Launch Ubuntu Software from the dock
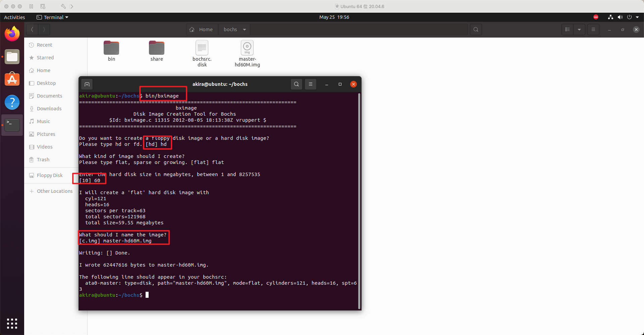This screenshot has width=644, height=335. pos(12,79)
